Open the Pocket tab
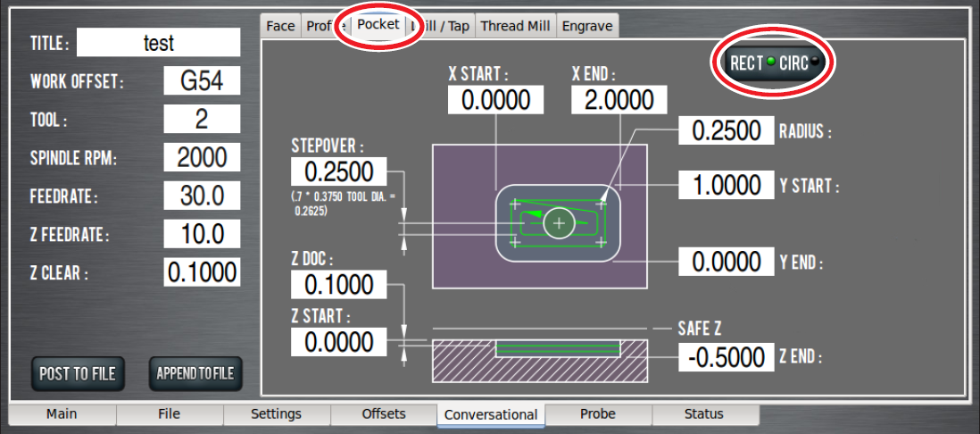The width and height of the screenshot is (980, 434). (x=378, y=24)
